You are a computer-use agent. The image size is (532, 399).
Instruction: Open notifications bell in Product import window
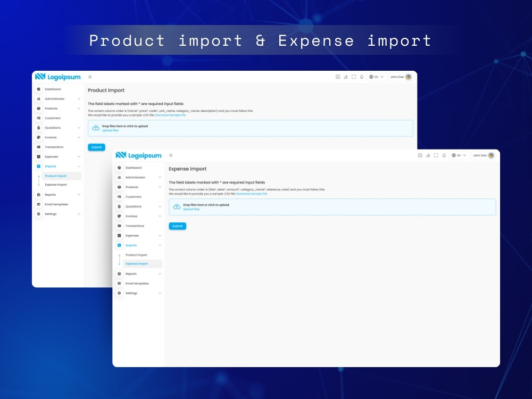click(x=362, y=77)
